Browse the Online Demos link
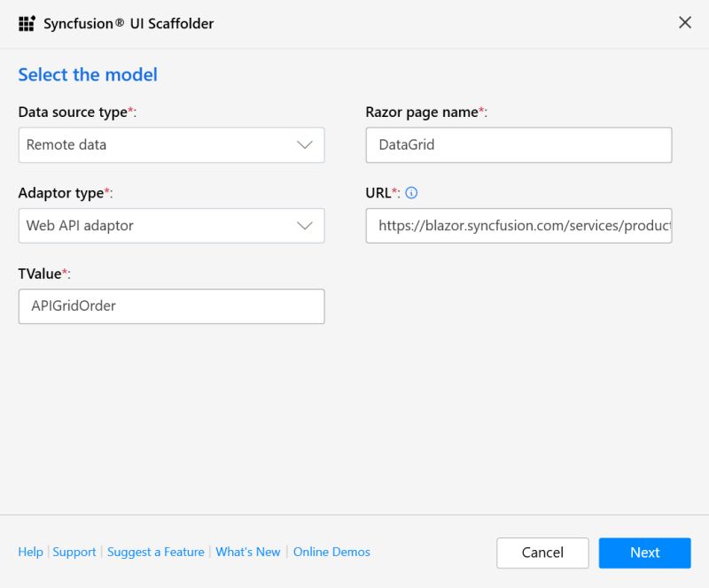This screenshot has width=709, height=588. [x=331, y=552]
